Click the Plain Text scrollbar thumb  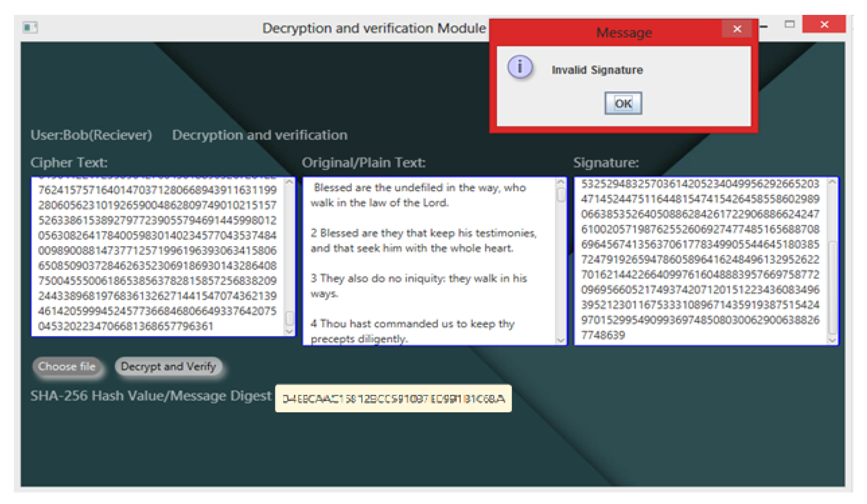[x=560, y=195]
